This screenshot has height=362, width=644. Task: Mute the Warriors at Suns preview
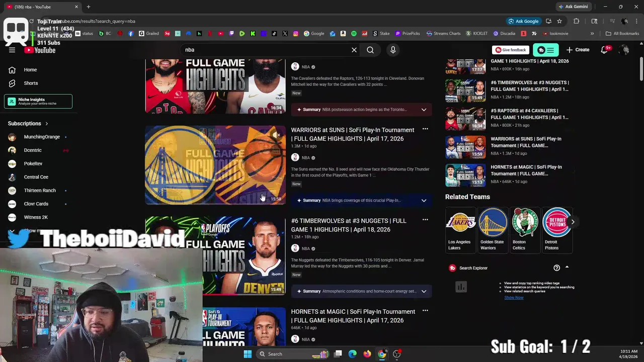coord(276,135)
